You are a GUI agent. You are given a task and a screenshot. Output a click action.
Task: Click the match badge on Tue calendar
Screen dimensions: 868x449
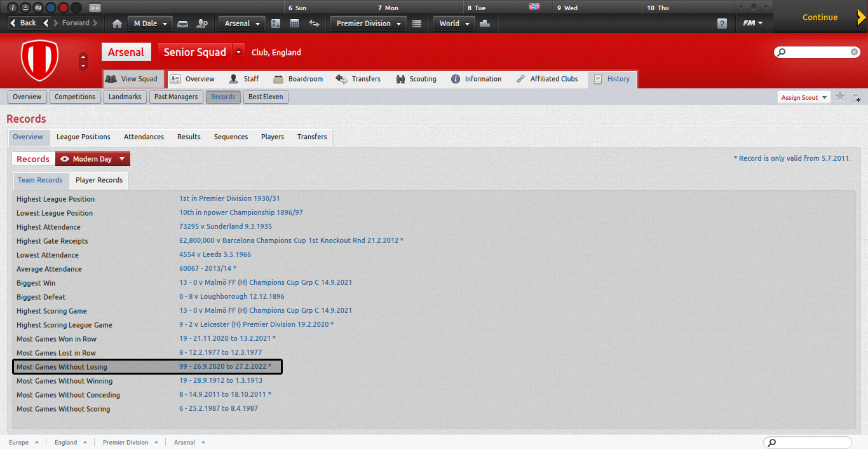(x=534, y=6)
